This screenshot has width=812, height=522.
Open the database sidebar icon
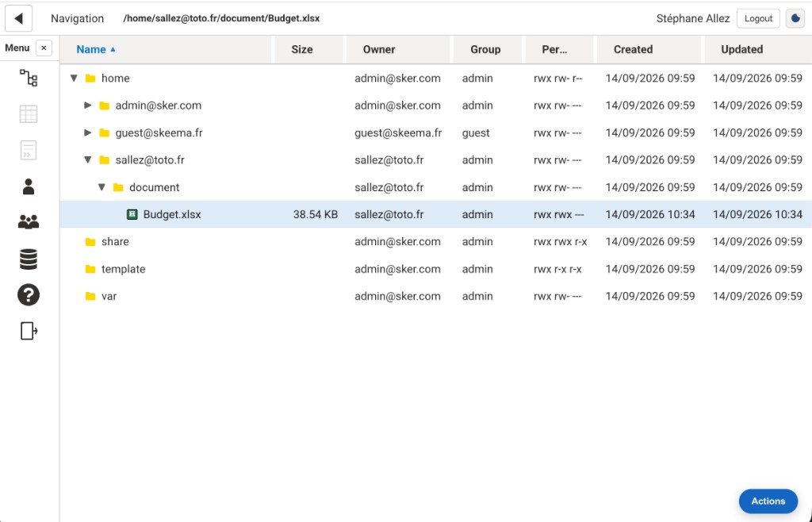(x=29, y=259)
